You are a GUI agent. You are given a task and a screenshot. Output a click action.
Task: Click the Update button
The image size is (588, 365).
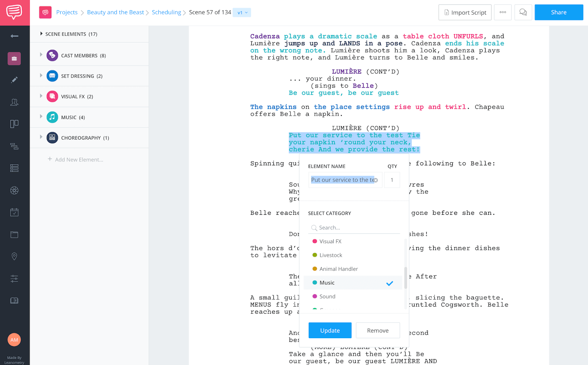[330, 330]
